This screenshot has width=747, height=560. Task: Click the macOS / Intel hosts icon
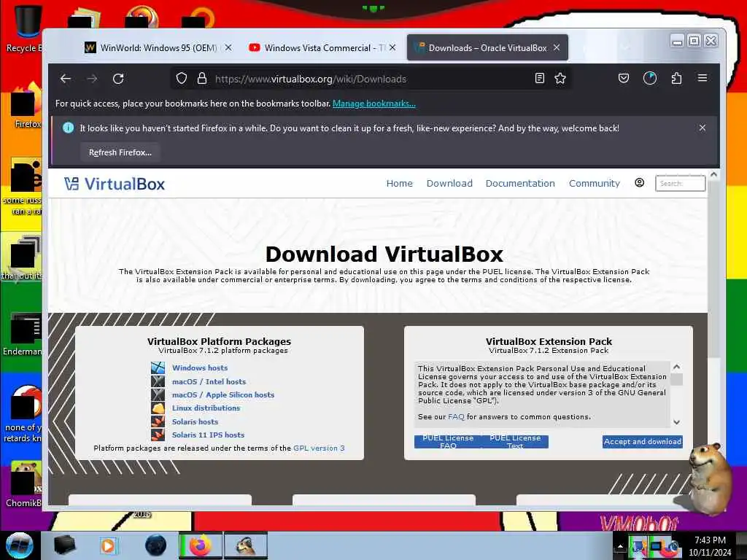[158, 381]
